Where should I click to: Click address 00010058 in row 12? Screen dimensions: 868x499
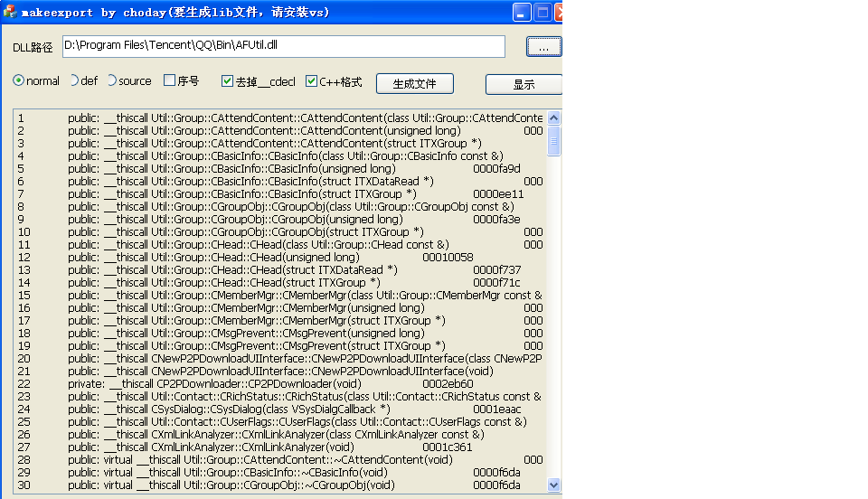448,258
